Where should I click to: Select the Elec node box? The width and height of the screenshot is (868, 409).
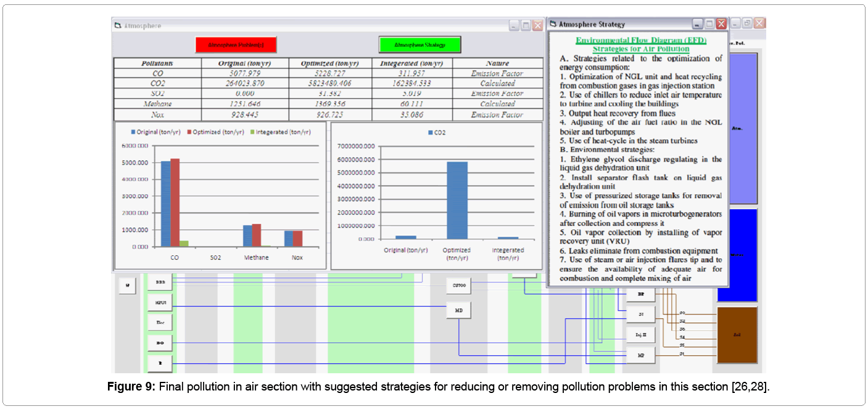click(x=160, y=322)
